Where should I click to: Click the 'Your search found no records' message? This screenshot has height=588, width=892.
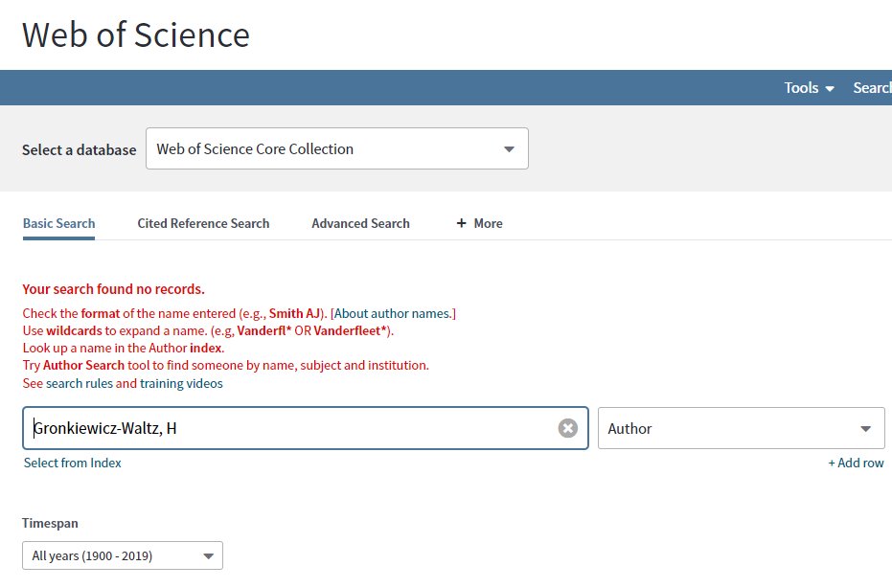coord(113,289)
